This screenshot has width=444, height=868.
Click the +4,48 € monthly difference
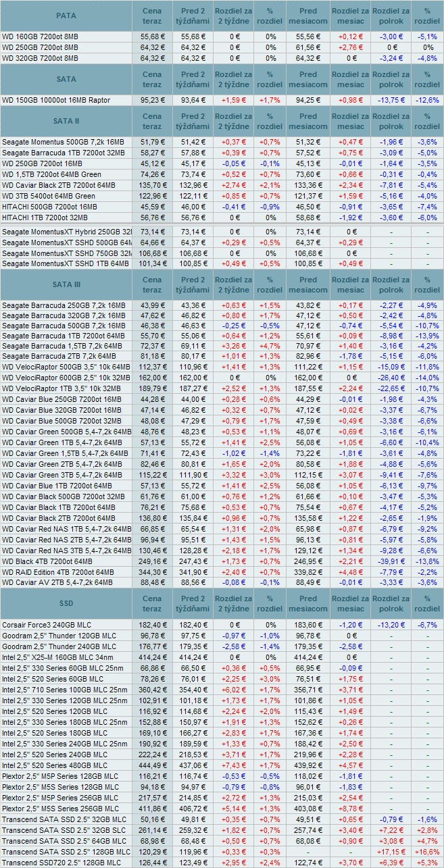click(x=350, y=571)
